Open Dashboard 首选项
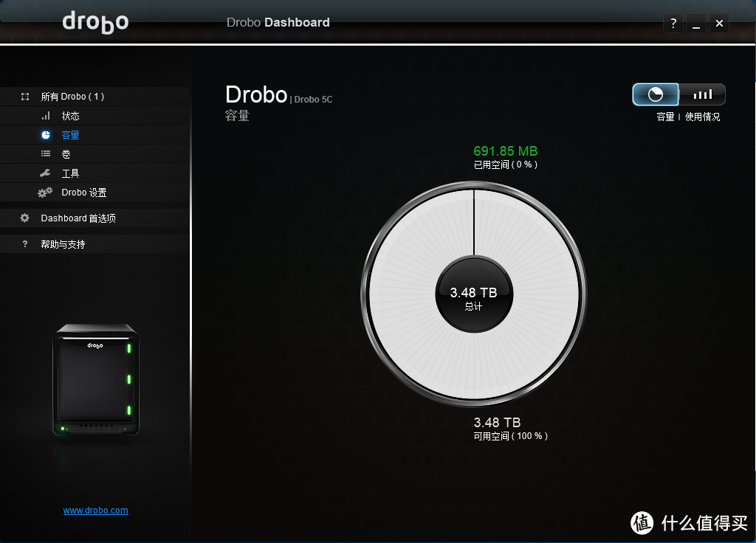Screen dimensions: 756x543 (x=95, y=218)
